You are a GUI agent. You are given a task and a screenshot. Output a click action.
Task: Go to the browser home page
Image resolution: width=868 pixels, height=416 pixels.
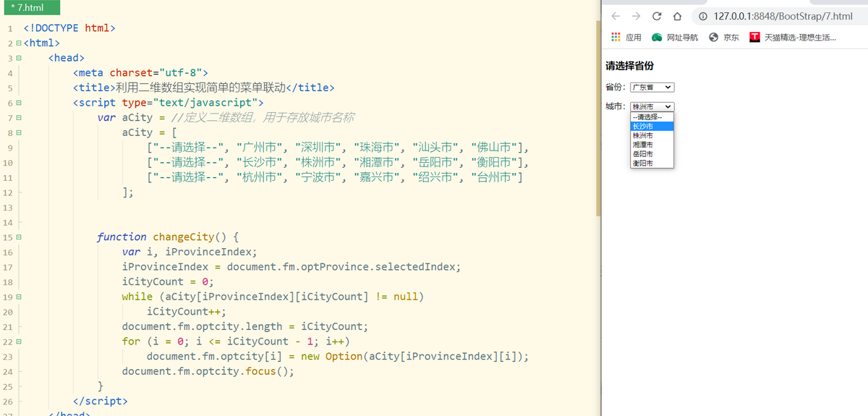coord(678,16)
